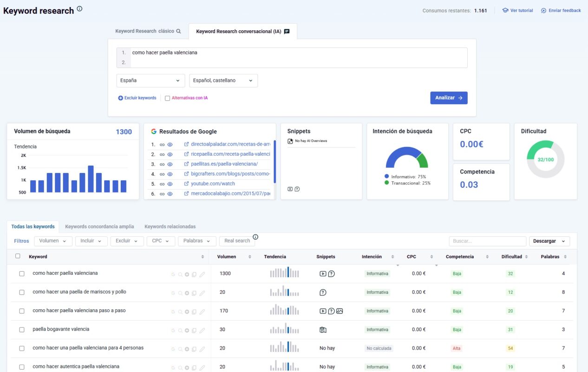Click the question snippet icon in Snippets card

coord(297,189)
